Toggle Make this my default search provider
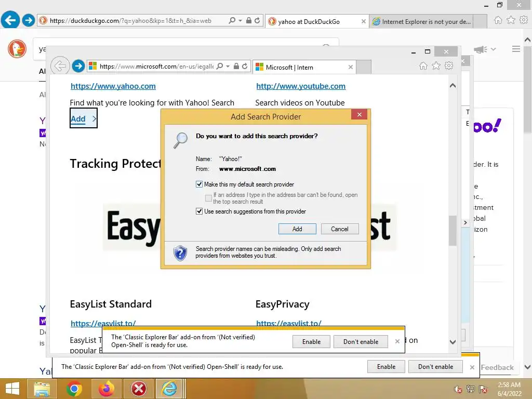 click(x=199, y=184)
